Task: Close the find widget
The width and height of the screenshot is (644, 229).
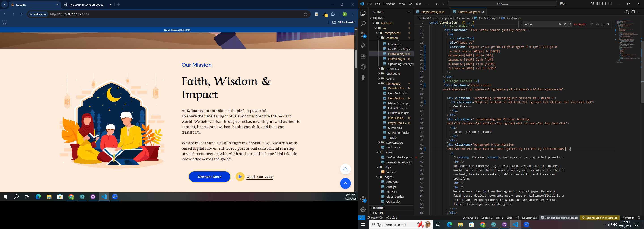Action: (608, 24)
